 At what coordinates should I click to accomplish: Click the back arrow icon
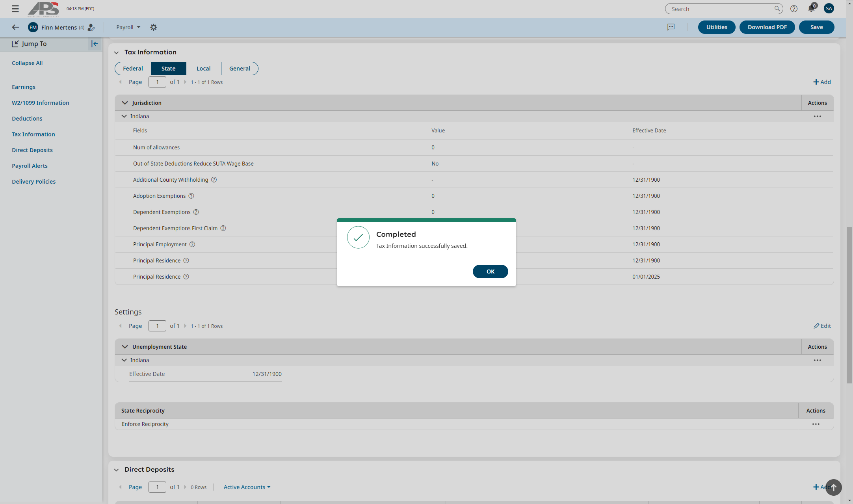[15, 27]
